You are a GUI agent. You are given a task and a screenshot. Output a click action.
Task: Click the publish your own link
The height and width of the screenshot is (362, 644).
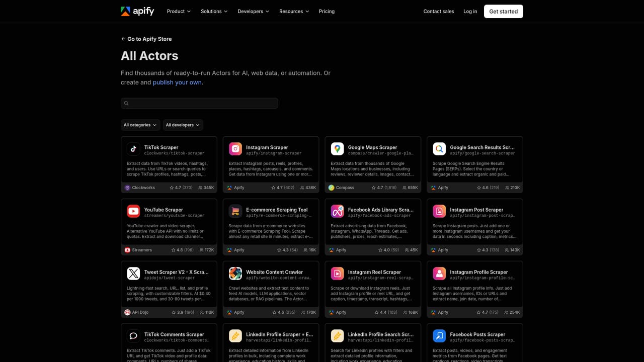177,82
